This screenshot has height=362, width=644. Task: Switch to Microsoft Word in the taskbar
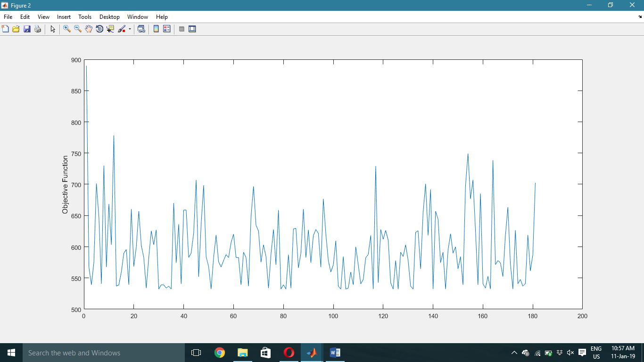tap(335, 353)
